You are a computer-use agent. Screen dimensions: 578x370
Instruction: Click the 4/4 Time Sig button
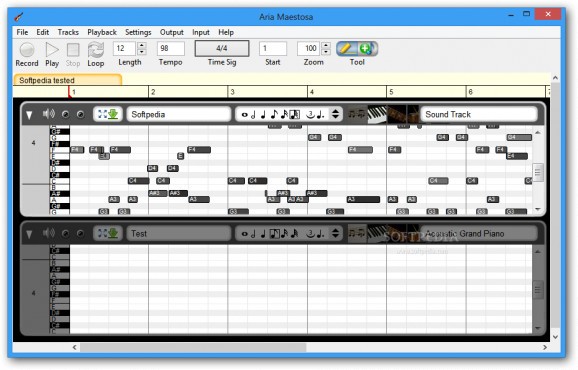(222, 48)
